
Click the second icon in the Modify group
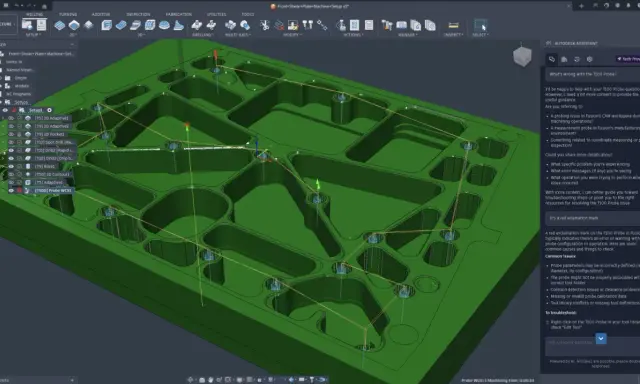[279, 25]
